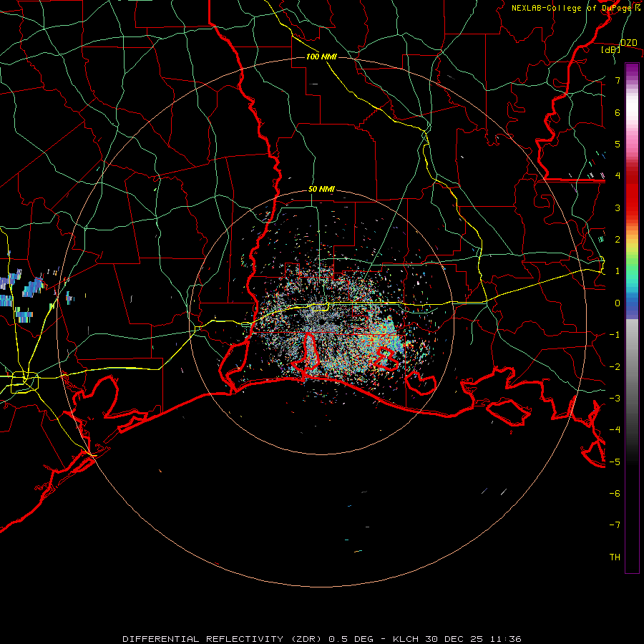Click the 100 NMI range ring label
644x644 pixels.
pos(321,57)
